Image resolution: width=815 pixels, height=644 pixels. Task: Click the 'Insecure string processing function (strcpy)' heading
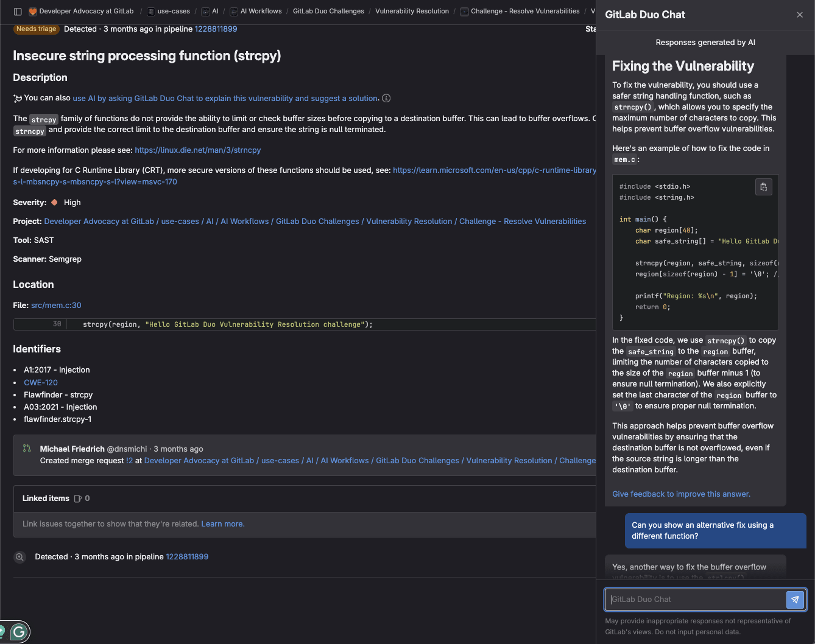(x=147, y=55)
